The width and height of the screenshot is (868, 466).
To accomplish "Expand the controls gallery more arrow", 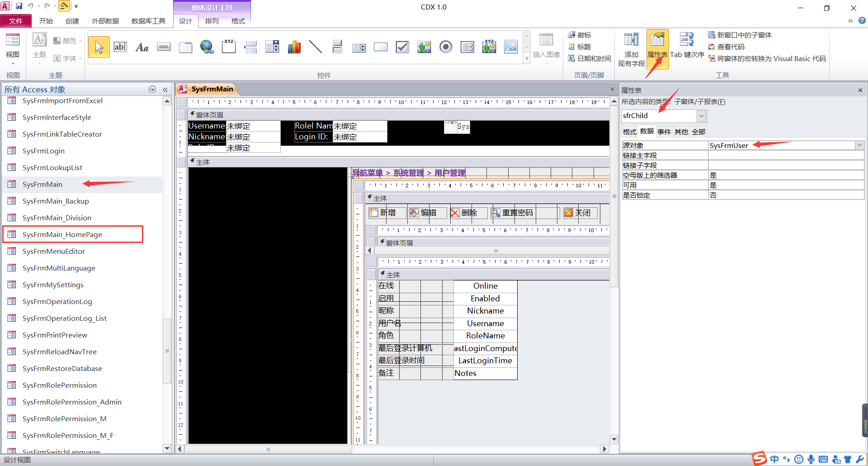I will pos(527,58).
